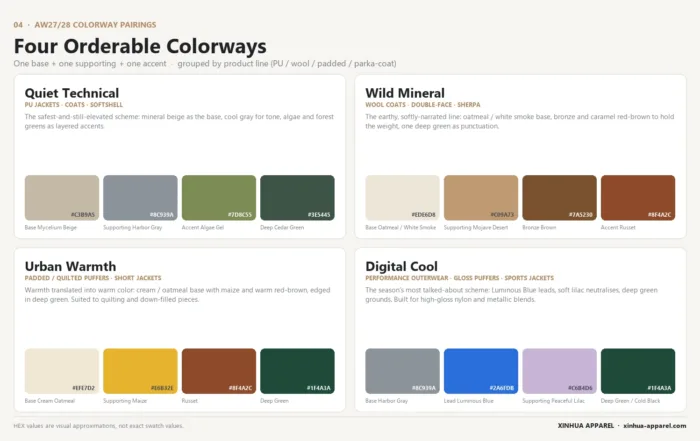Click the 'Quiet Technical' card title

72,93
